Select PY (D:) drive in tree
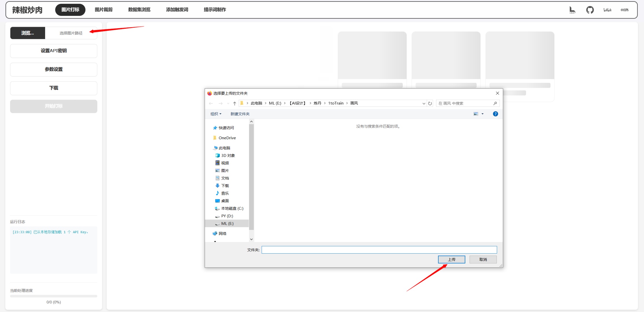 pos(227,216)
